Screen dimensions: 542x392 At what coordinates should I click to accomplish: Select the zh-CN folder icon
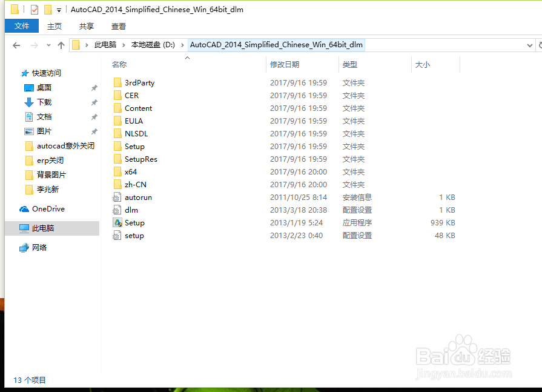pos(117,185)
